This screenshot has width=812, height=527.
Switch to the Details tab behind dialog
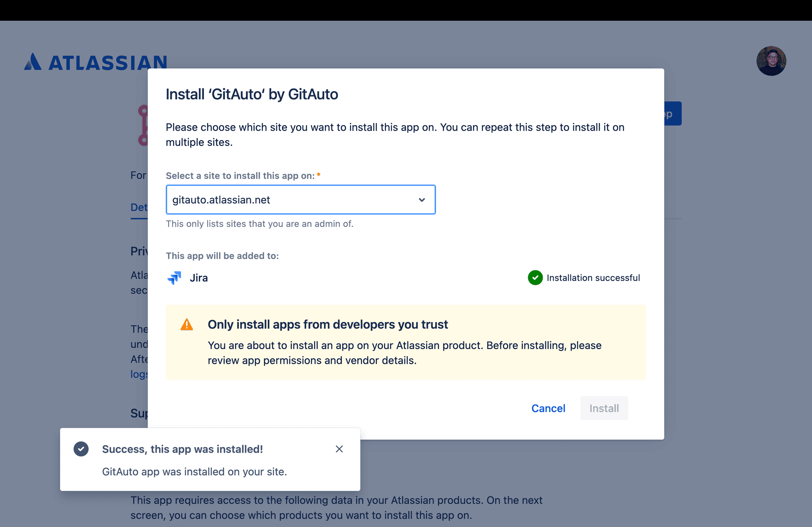[139, 208]
